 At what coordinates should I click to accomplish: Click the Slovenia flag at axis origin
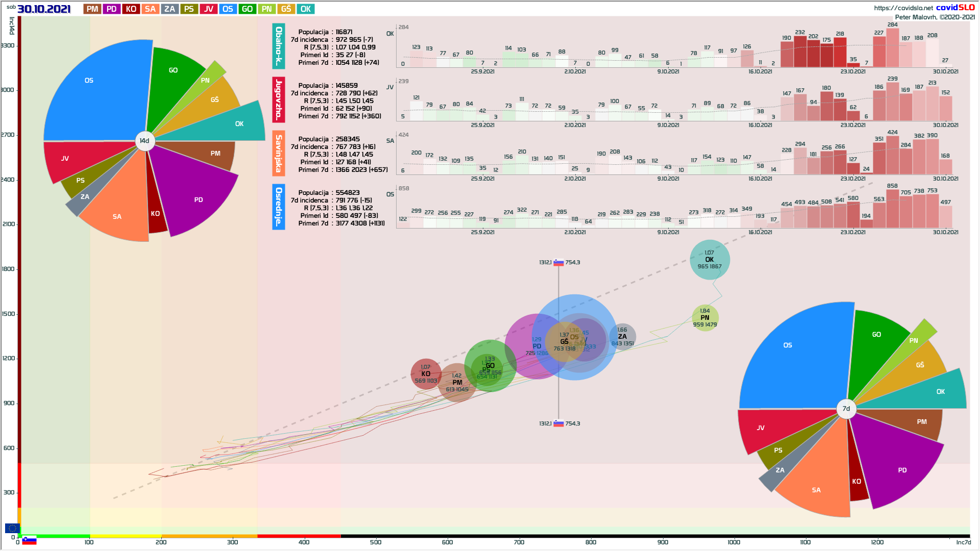29,541
